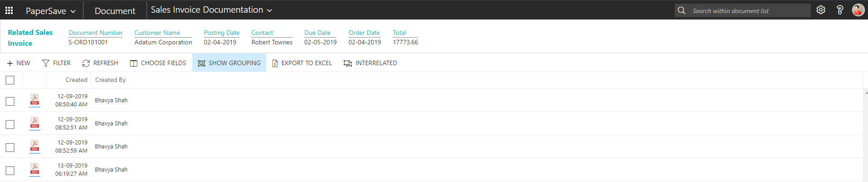Open the settings gear icon

(x=820, y=10)
